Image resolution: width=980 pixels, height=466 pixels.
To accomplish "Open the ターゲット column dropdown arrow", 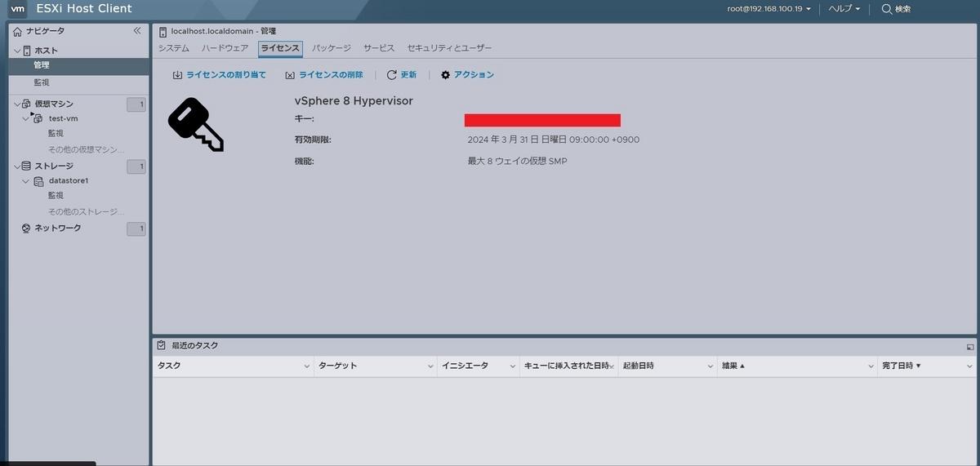I will 430,366.
